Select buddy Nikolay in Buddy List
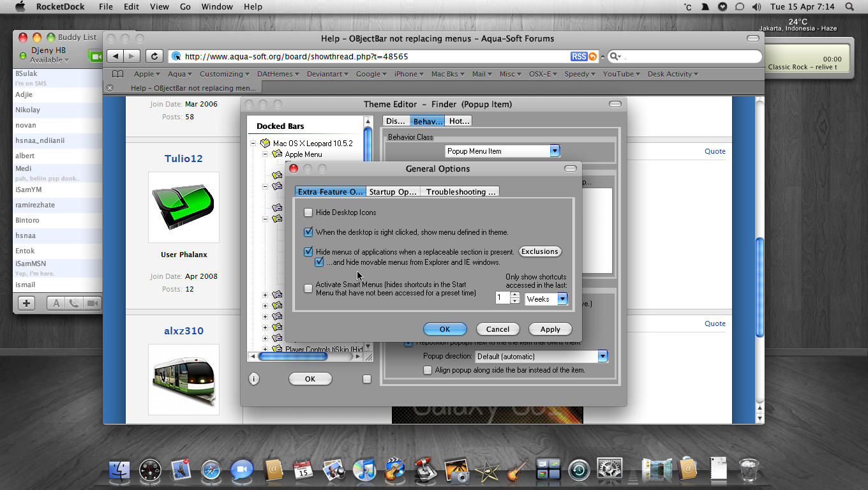The width and height of the screenshot is (868, 490). (x=57, y=110)
